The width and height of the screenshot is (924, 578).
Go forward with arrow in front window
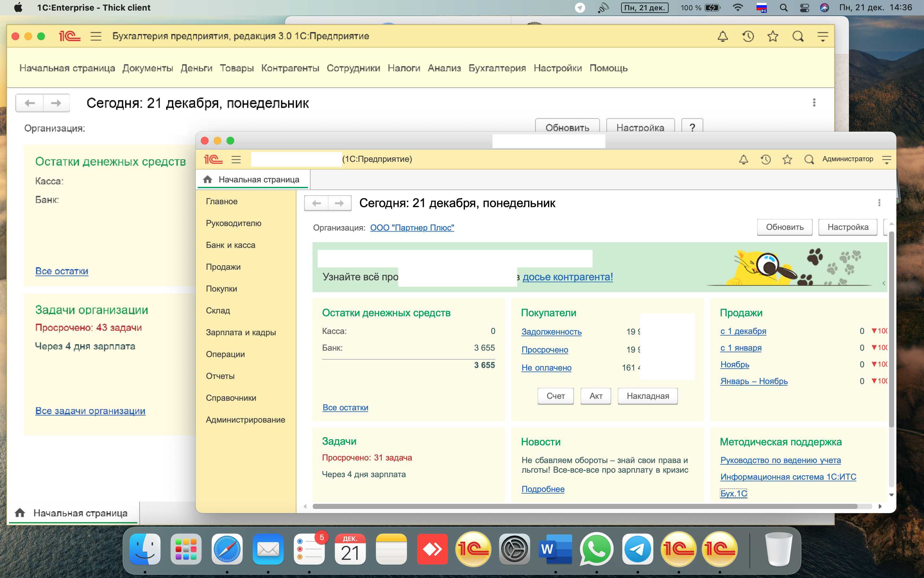[339, 203]
